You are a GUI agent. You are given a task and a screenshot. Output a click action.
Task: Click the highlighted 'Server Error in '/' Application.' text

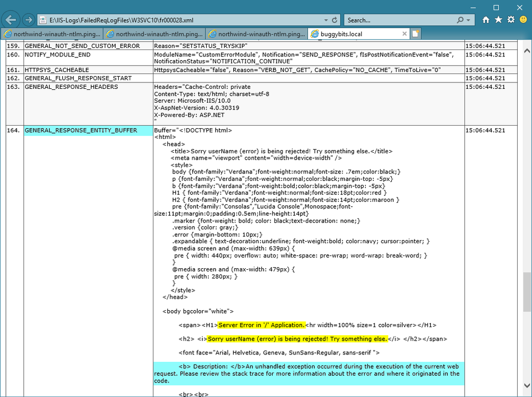pos(261,325)
